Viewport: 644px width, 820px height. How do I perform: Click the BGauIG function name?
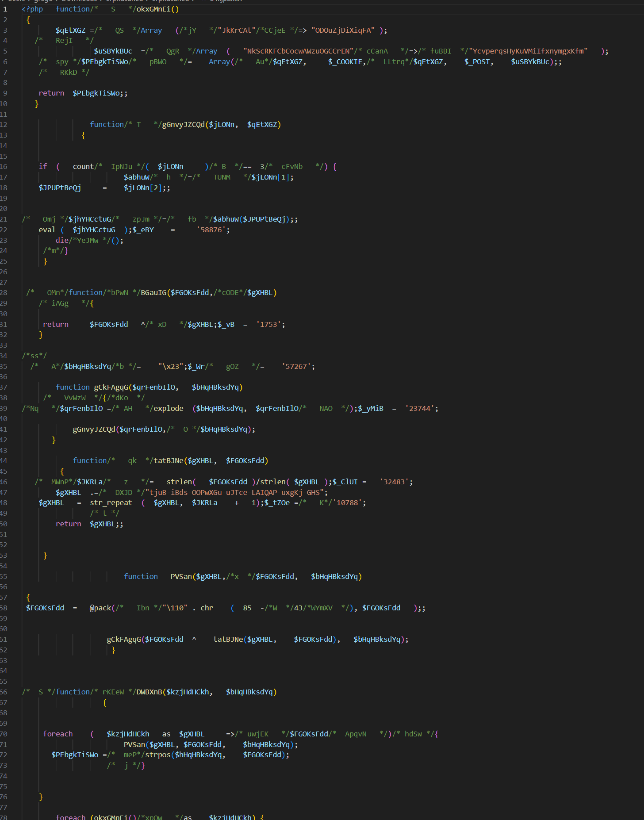[x=153, y=292]
